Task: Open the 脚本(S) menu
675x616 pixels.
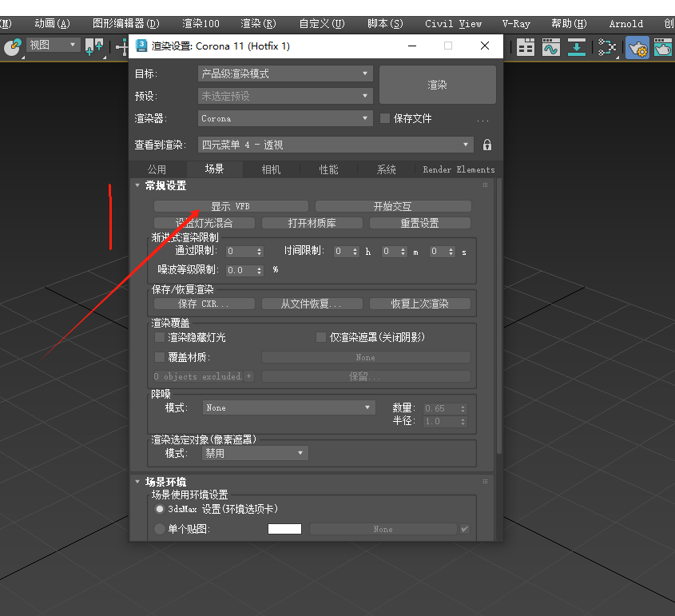Action: pyautogui.click(x=385, y=24)
